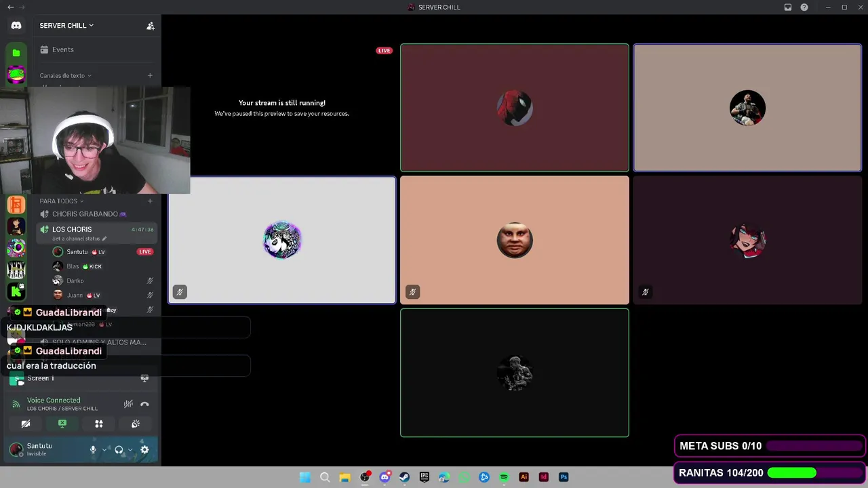This screenshot has width=868, height=488.
Task: Collapse the Canales de texto category
Action: (x=65, y=76)
